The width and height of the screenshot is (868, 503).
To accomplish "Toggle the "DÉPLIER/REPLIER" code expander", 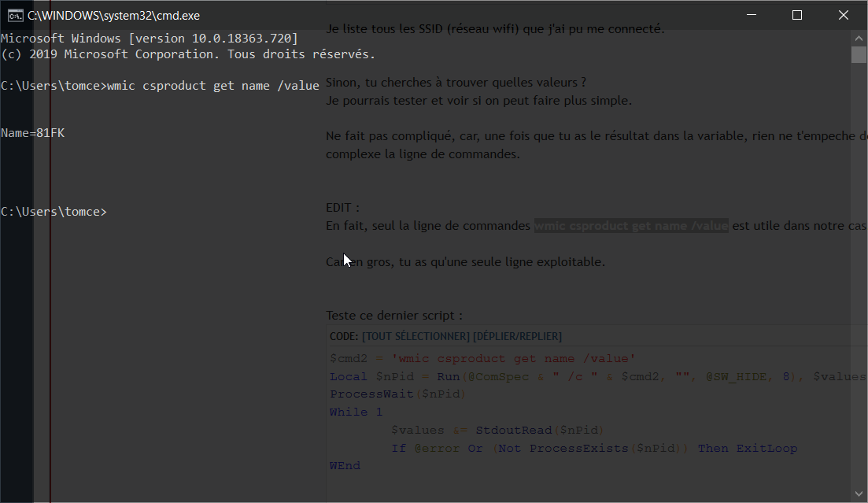I will pyautogui.click(x=517, y=336).
